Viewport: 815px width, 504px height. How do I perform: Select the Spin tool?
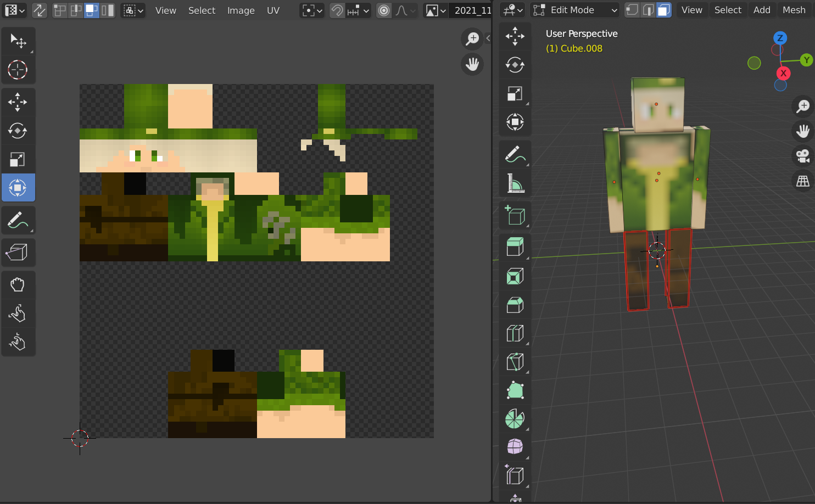coord(515,419)
